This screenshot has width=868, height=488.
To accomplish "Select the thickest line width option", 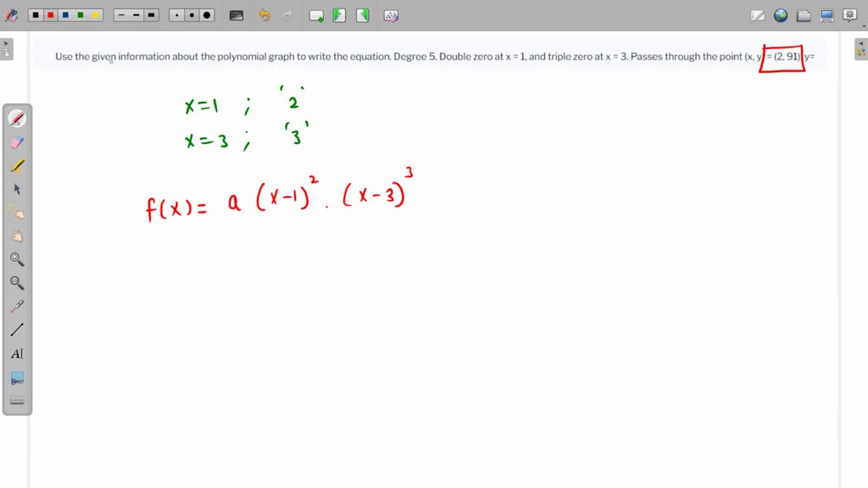I will pos(152,14).
